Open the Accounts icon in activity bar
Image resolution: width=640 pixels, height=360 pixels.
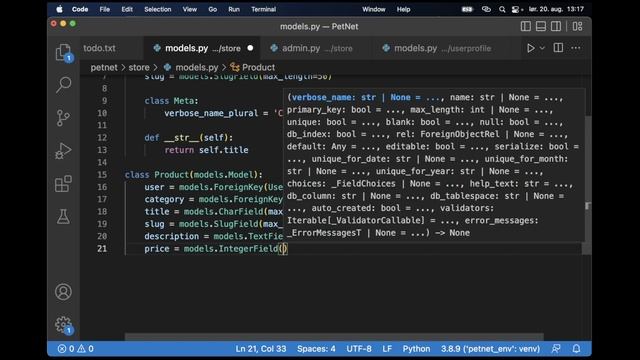point(63,292)
